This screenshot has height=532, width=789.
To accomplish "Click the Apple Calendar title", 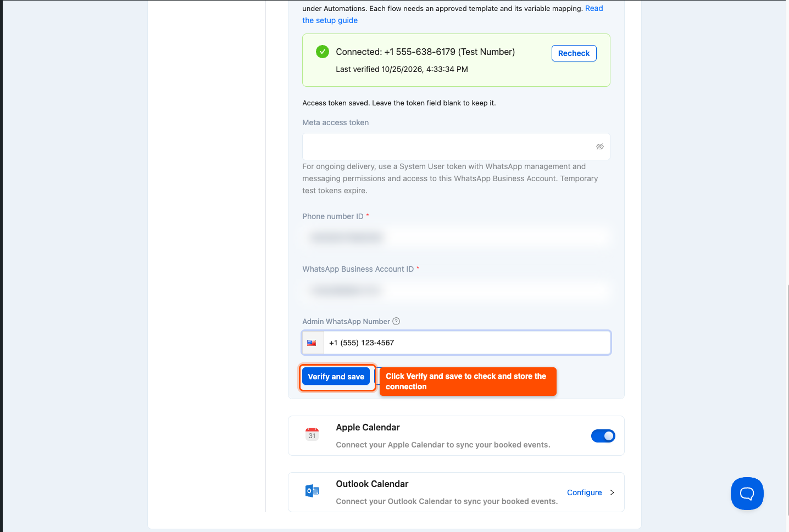I will coord(368,427).
